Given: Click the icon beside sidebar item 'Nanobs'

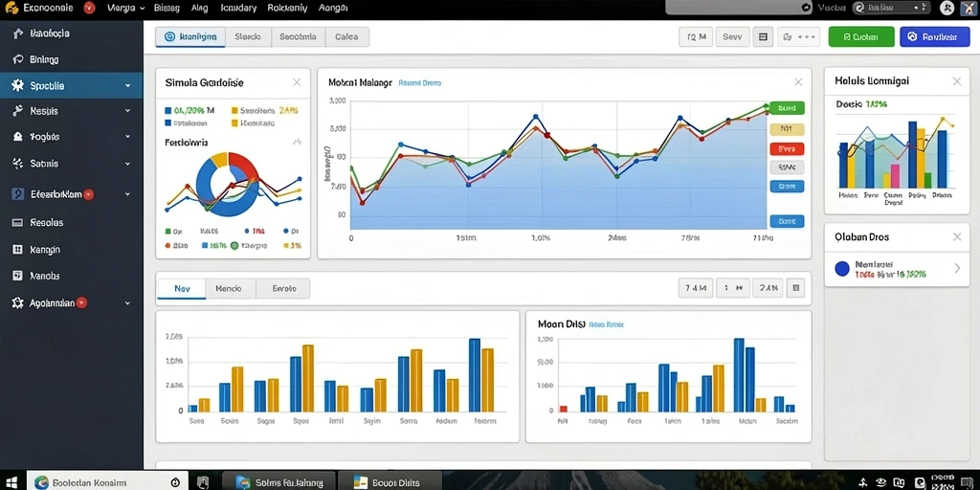Looking at the screenshot, I should [17, 275].
